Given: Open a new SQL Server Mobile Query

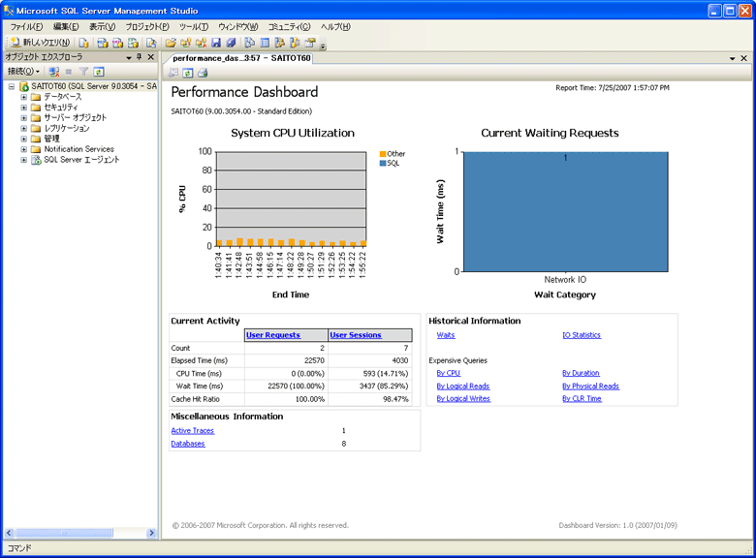Looking at the screenshot, I should (151, 43).
